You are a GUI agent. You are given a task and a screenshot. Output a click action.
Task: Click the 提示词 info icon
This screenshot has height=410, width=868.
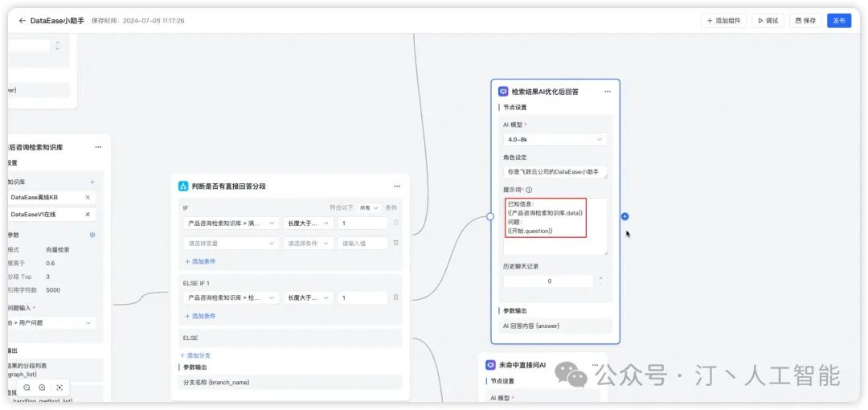(529, 190)
